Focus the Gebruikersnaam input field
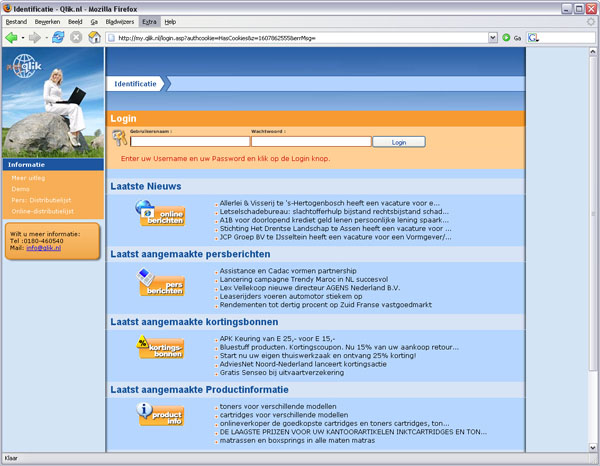This screenshot has height=466, width=600. click(x=190, y=142)
